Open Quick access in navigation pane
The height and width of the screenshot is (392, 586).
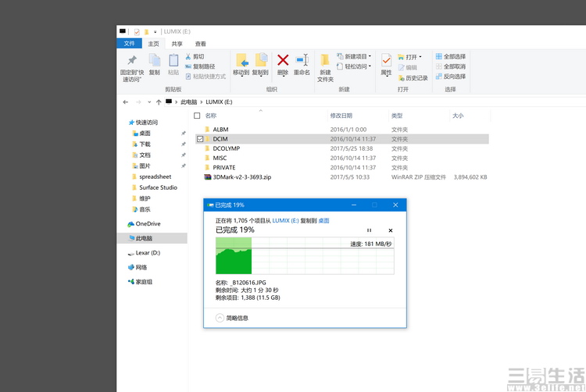143,123
